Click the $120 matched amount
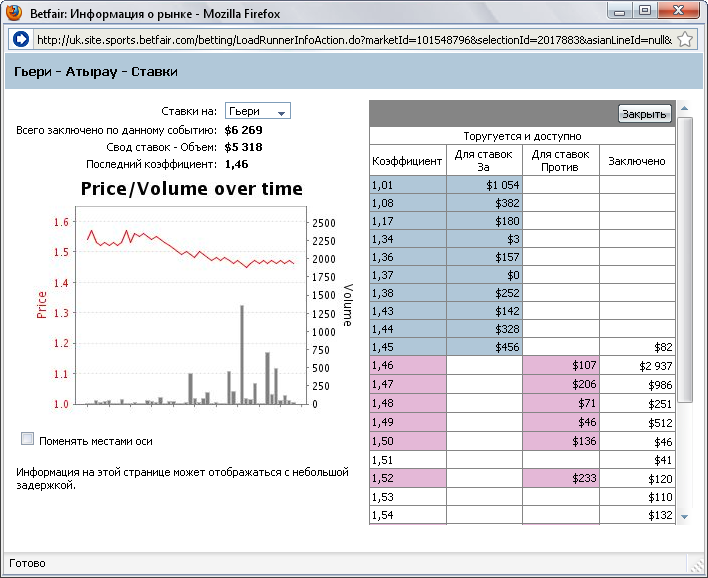This screenshot has height=578, width=708. click(660, 479)
